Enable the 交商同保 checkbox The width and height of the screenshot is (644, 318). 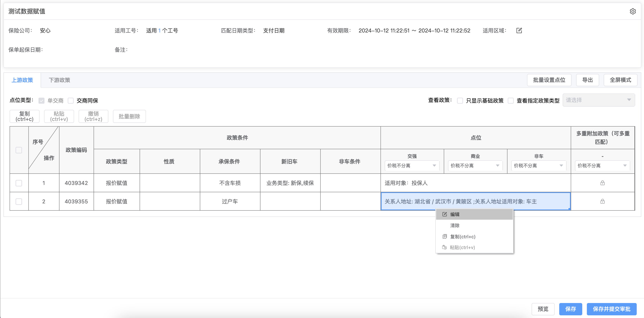(x=71, y=101)
